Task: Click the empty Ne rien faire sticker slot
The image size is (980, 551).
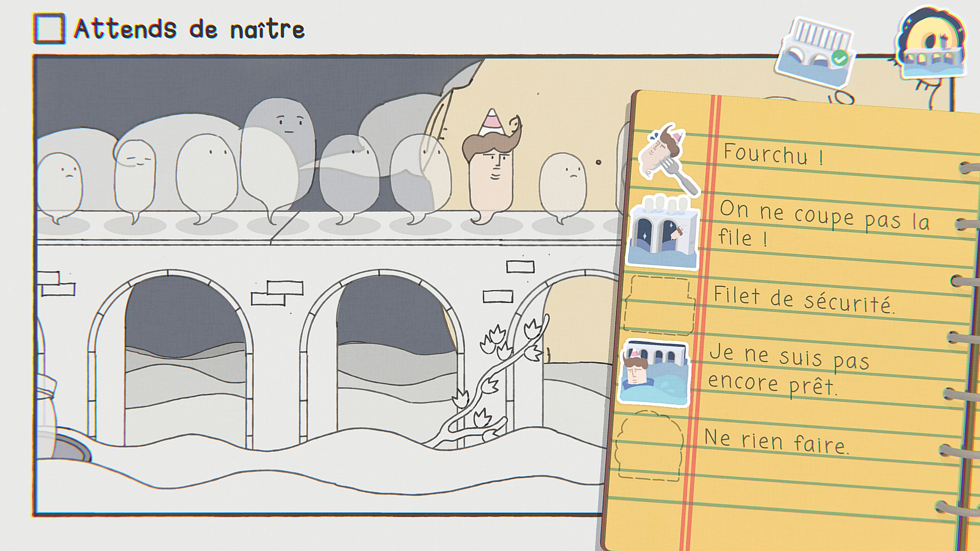Action: 649,446
